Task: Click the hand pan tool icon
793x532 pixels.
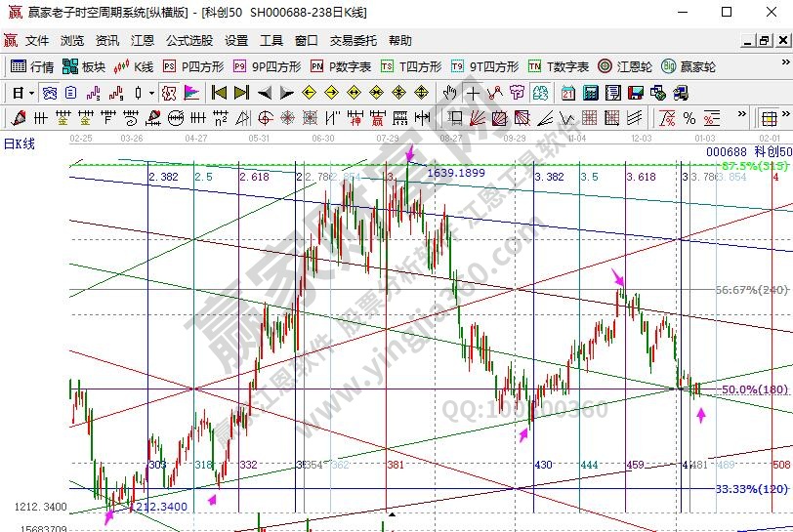Action: pyautogui.click(x=449, y=93)
